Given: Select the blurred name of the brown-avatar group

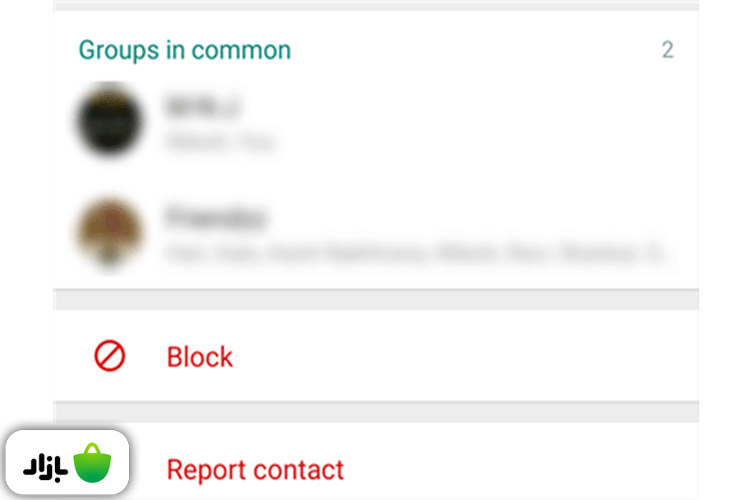Looking at the screenshot, I should (215, 217).
